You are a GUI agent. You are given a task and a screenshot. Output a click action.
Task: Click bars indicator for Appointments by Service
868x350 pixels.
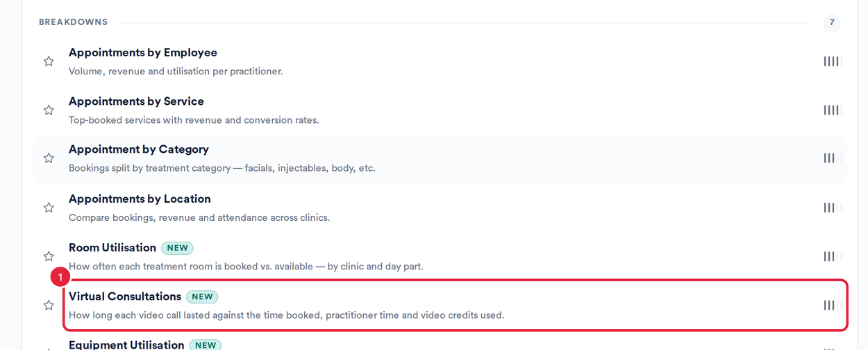[833, 110]
